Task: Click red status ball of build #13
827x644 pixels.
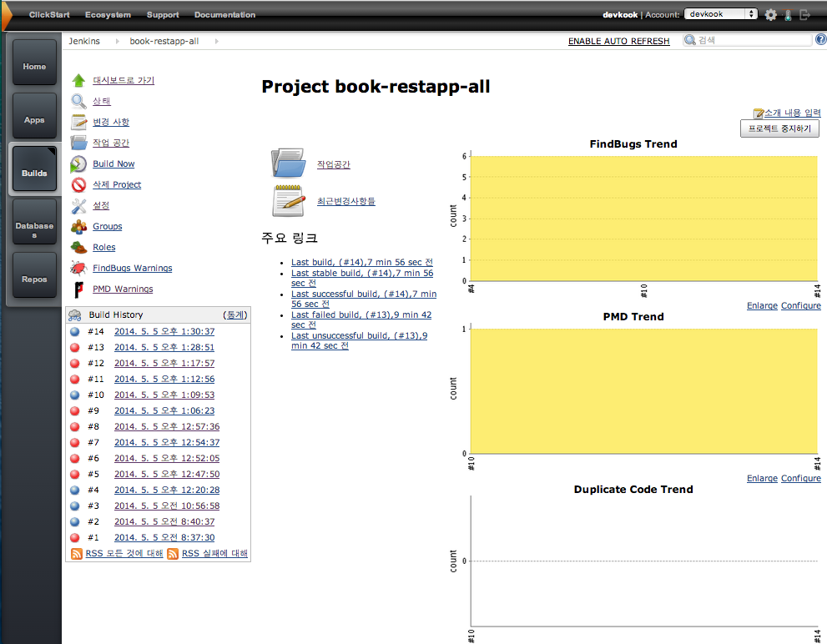Action: click(x=75, y=348)
